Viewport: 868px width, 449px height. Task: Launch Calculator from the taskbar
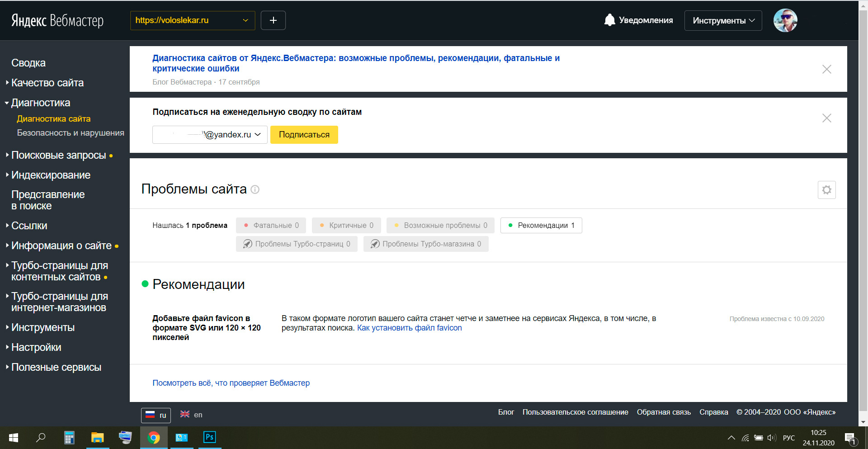coord(69,438)
